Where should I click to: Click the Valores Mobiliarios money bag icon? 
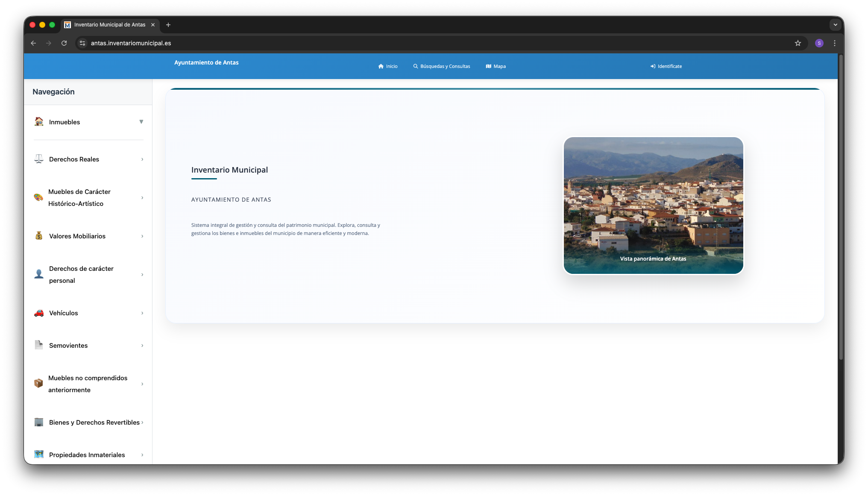38,236
